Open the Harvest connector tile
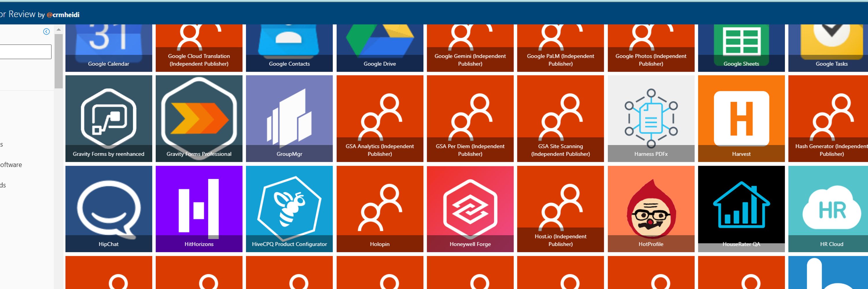 coord(741,118)
